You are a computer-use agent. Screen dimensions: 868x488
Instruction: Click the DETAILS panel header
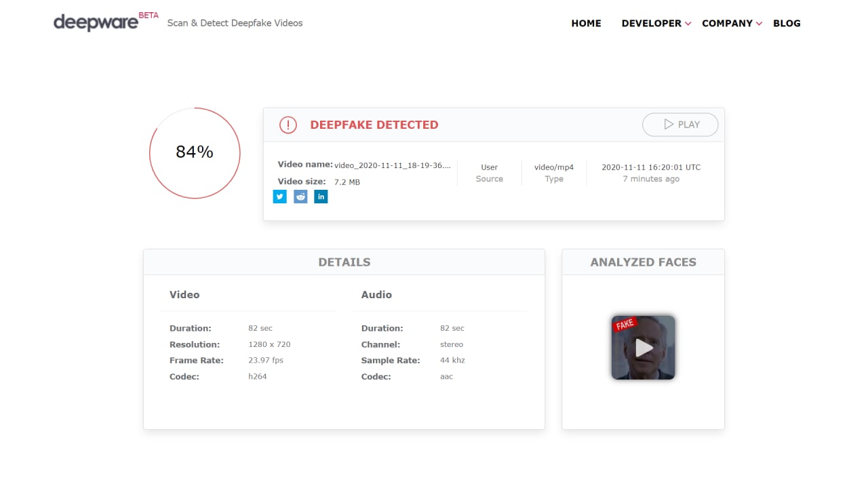[344, 262]
